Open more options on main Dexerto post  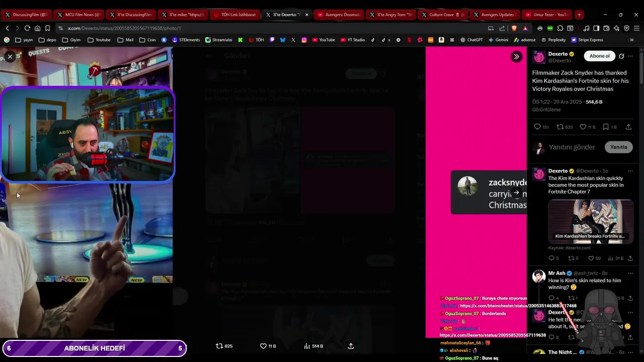click(x=630, y=56)
